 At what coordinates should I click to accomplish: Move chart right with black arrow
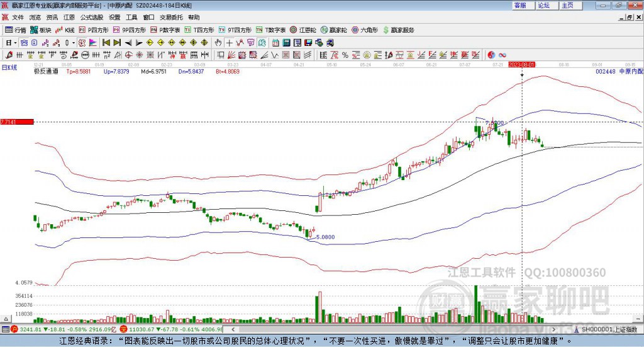[x=139, y=43]
